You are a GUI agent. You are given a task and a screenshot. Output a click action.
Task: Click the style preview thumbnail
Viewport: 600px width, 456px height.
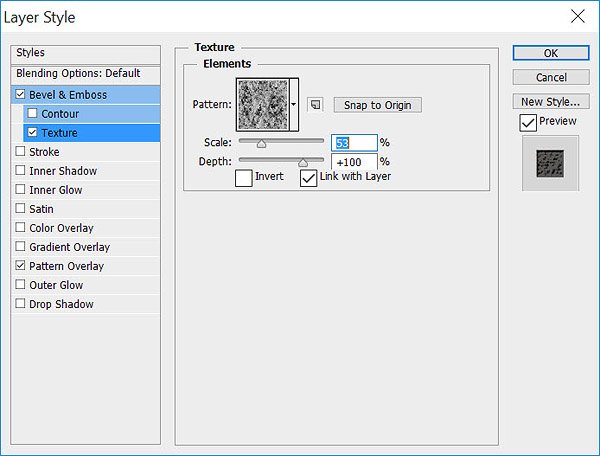click(x=550, y=163)
